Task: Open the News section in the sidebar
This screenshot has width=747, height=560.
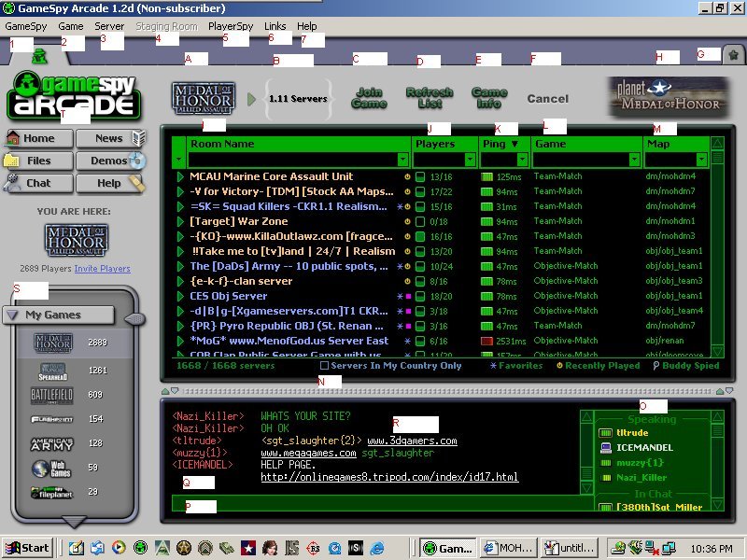Action: click(x=110, y=138)
